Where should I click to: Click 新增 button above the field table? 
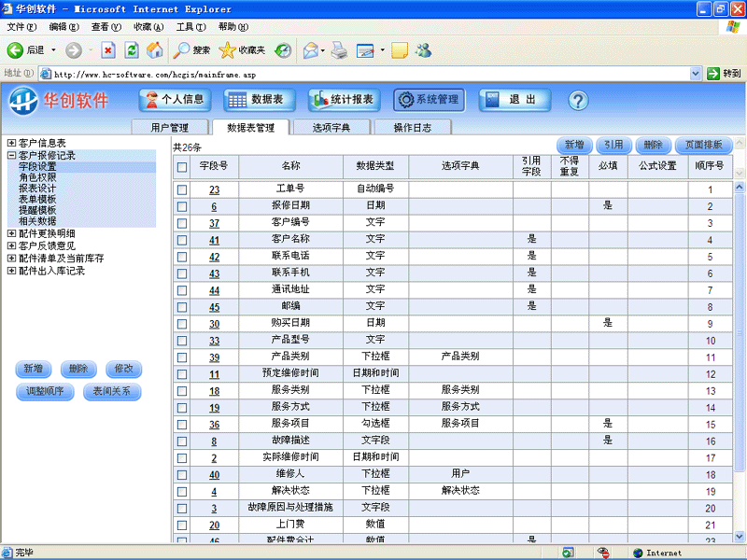tap(574, 145)
